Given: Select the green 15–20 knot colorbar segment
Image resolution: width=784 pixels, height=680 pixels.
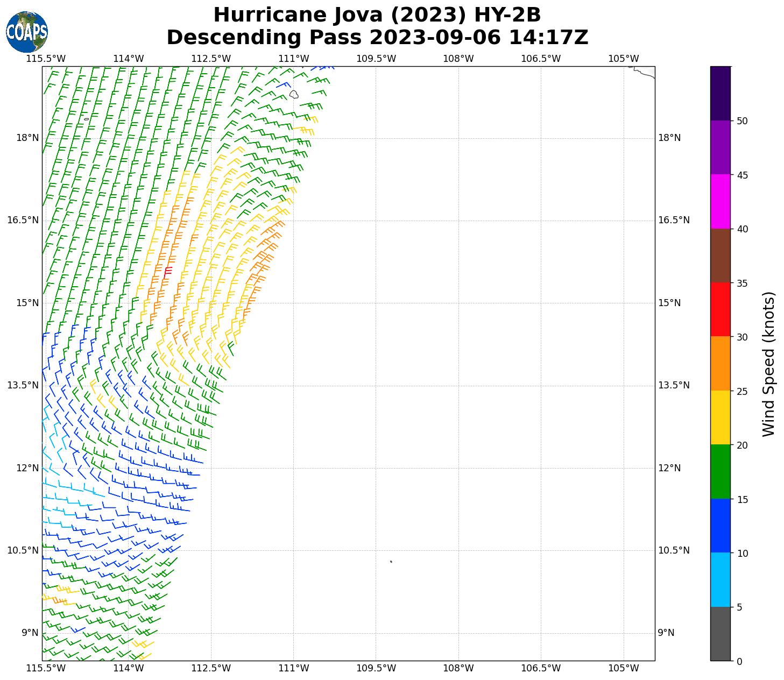Looking at the screenshot, I should [720, 471].
